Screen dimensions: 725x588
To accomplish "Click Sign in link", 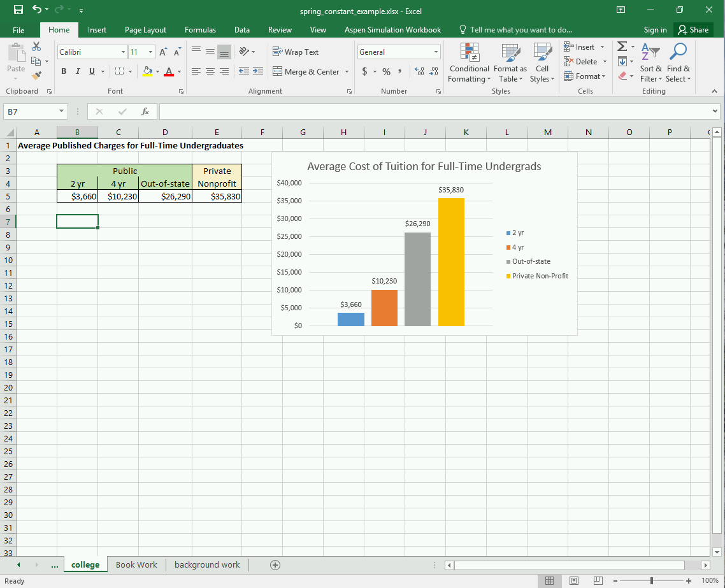I will click(x=655, y=30).
